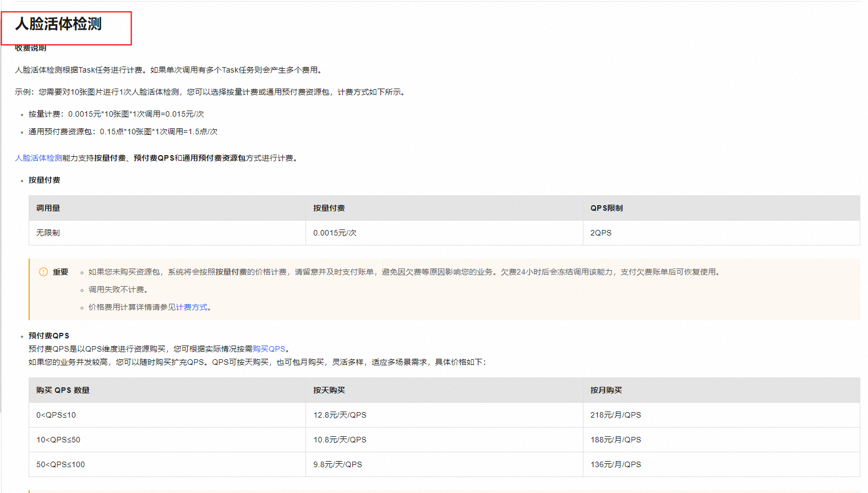Image resolution: width=868 pixels, height=493 pixels.
Task: Click the sentence starting 示例：您需要对10张图片
Action: point(211,92)
